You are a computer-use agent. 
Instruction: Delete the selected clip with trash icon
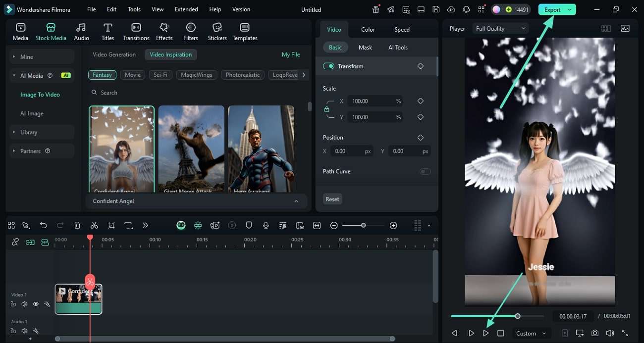coord(77,225)
